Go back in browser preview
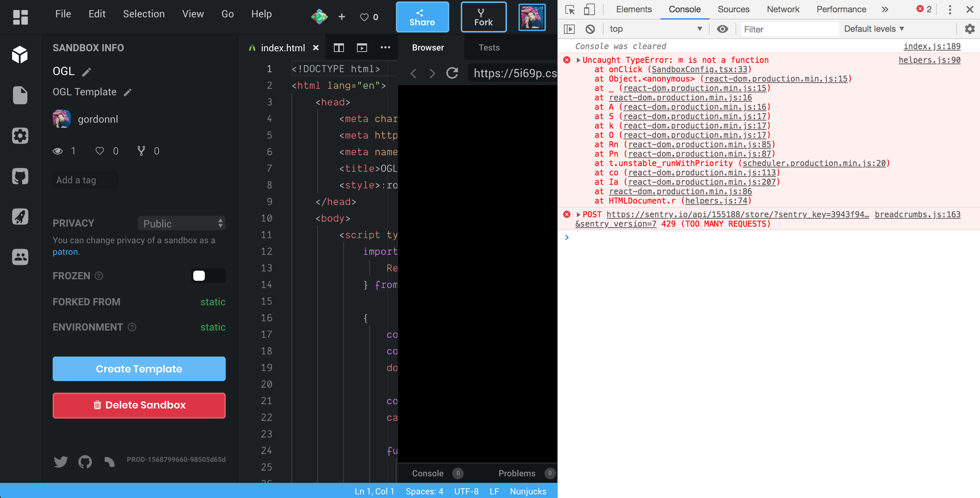980x498 pixels. [414, 73]
